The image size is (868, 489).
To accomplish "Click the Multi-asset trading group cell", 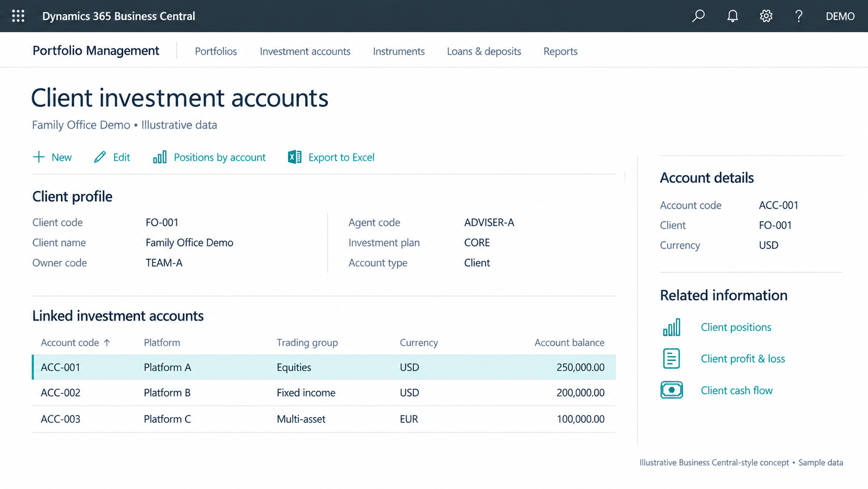I will (301, 419).
